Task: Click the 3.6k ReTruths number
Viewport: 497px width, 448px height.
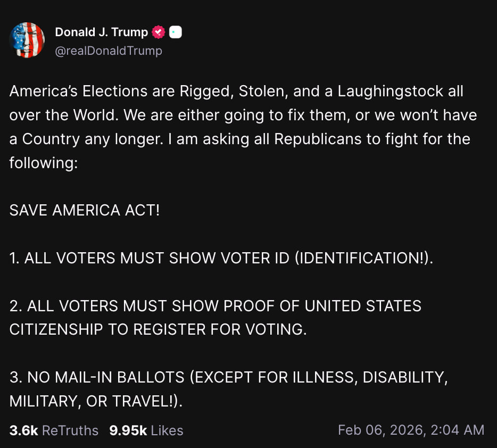Action: tap(23, 430)
